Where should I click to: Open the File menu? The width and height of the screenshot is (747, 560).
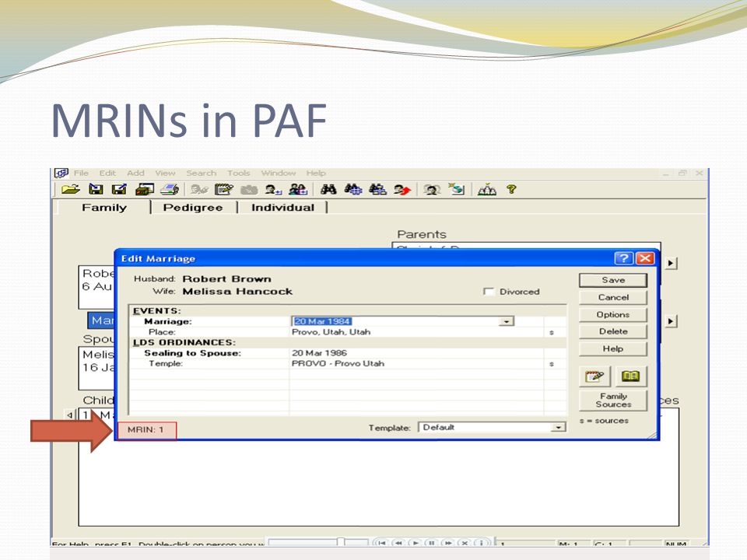(81, 173)
